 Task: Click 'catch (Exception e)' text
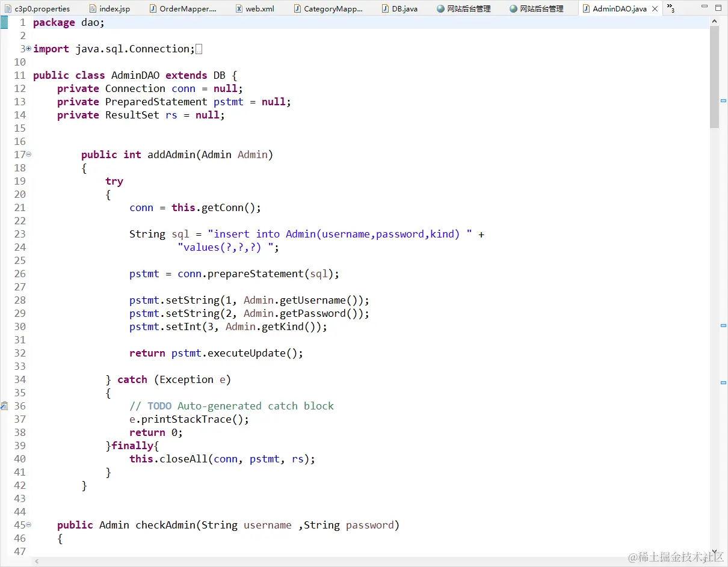click(x=174, y=380)
